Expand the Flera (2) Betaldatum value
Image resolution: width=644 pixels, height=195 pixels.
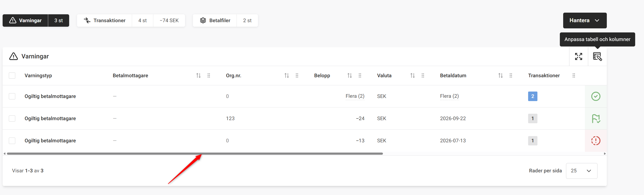(x=449, y=96)
